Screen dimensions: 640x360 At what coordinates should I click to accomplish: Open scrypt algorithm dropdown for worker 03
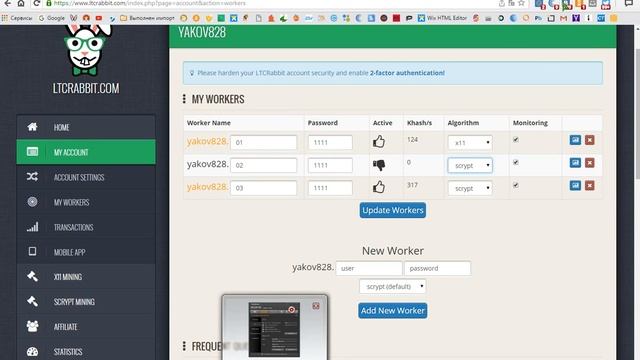470,188
